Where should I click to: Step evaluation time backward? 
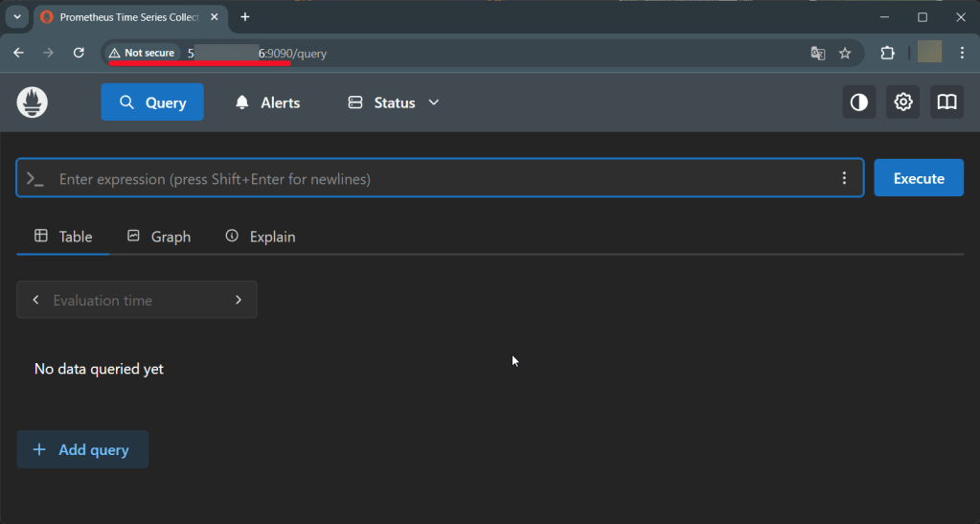coord(35,300)
